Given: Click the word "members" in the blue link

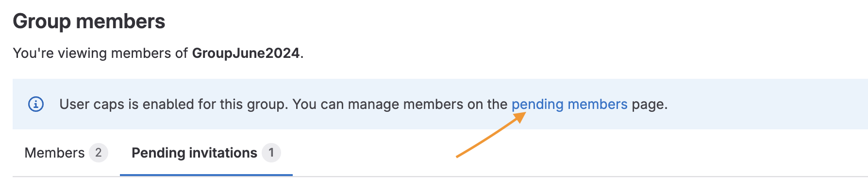Looking at the screenshot, I should pos(598,104).
